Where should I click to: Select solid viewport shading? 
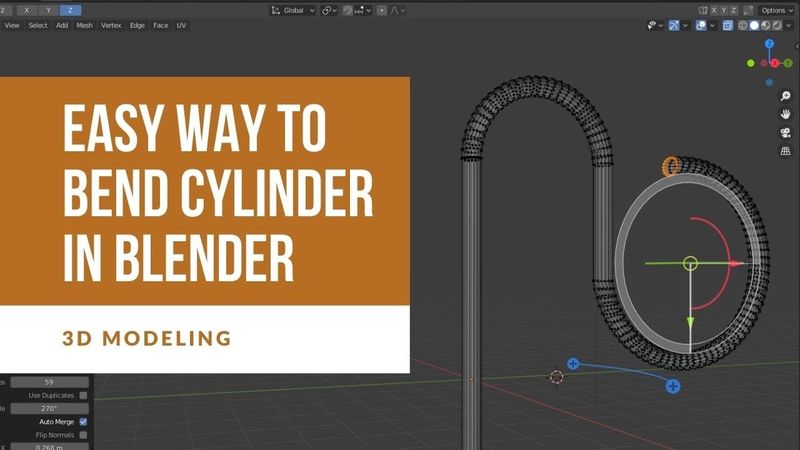pos(754,26)
